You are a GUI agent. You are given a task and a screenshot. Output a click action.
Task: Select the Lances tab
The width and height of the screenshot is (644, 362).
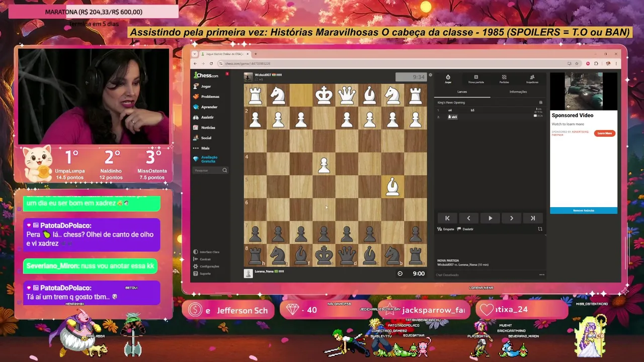pyautogui.click(x=462, y=92)
